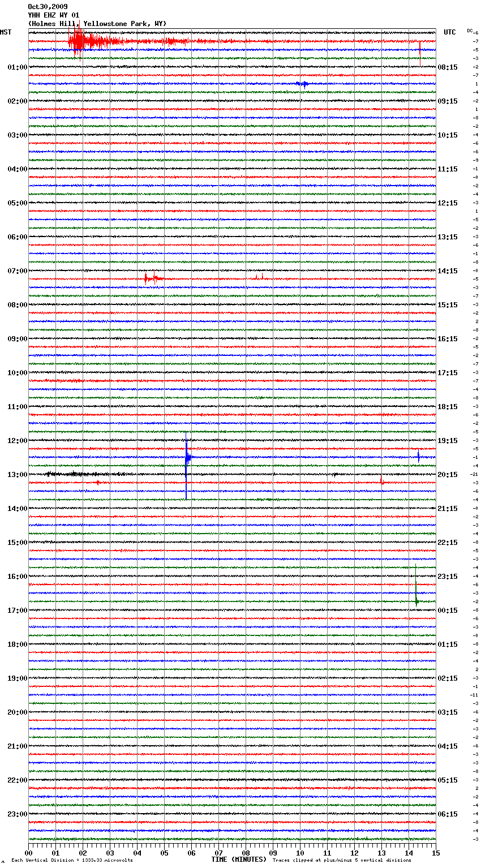
Task: Click the DC column header
Action: [x=470, y=31]
